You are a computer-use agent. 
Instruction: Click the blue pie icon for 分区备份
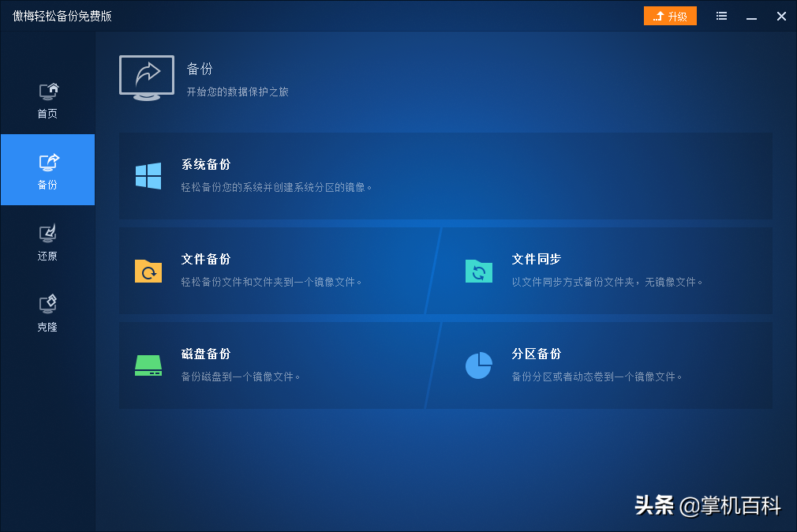(x=479, y=365)
